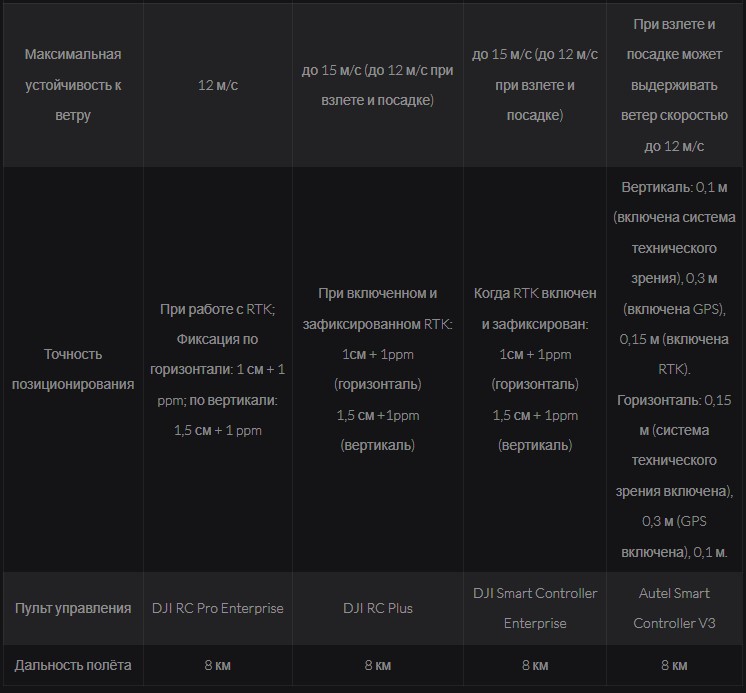Select the 'DJI RC Pro Enterprise' cell

(217, 608)
